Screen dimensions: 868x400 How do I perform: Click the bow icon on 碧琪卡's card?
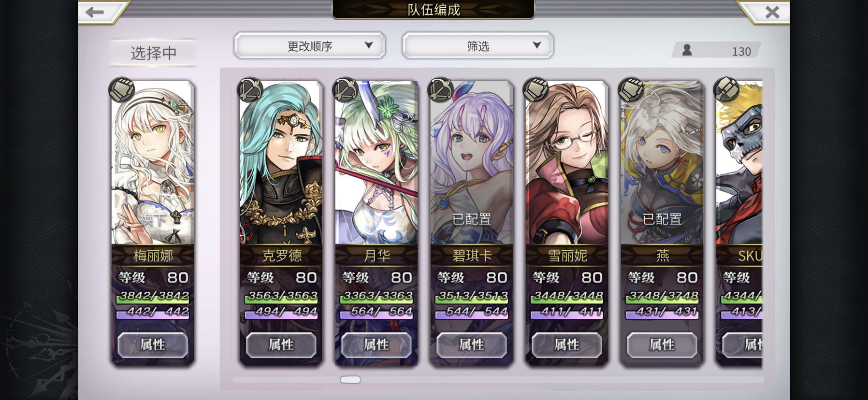coord(440,90)
